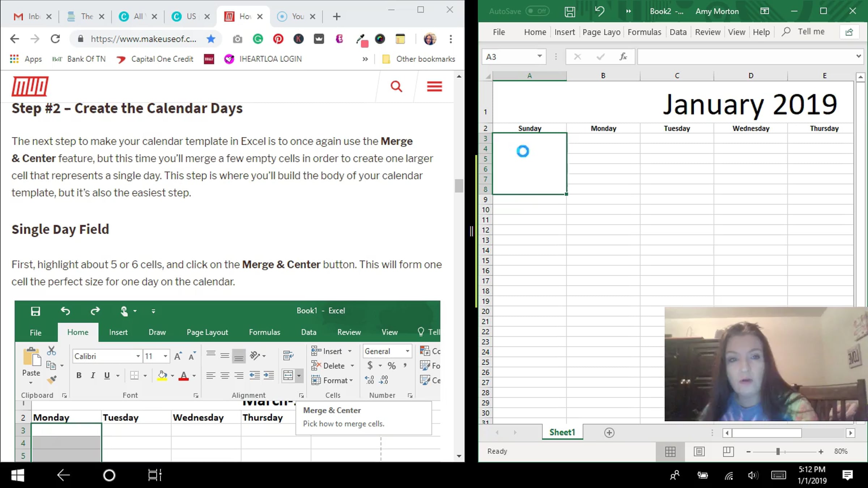Expand the hidden bookmarks overflow chevron
The height and width of the screenshot is (488, 868).
[x=365, y=59]
